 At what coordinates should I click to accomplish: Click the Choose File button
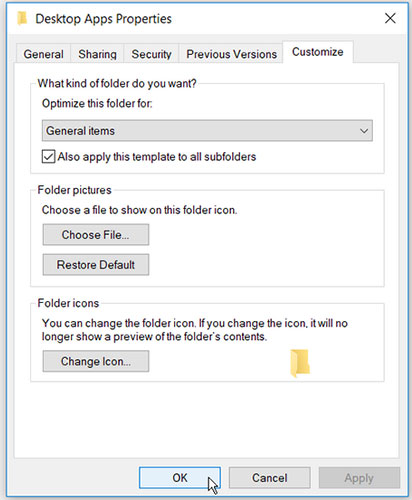(x=96, y=235)
